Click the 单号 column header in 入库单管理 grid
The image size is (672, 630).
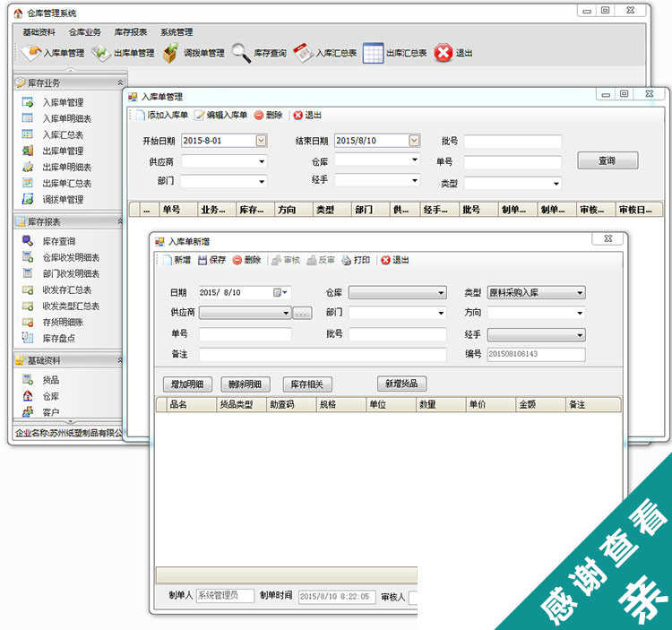coord(177,210)
